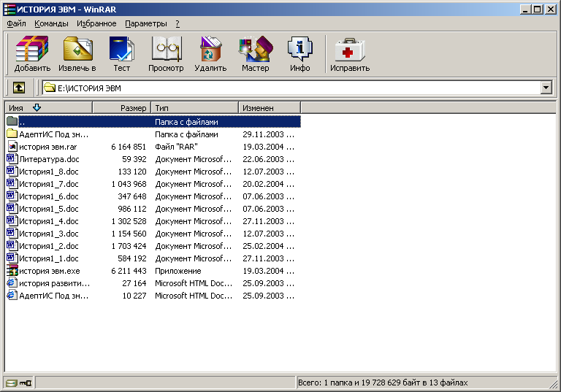Select file История1_2.doc
Screen dimensions: 561x392
49,246
